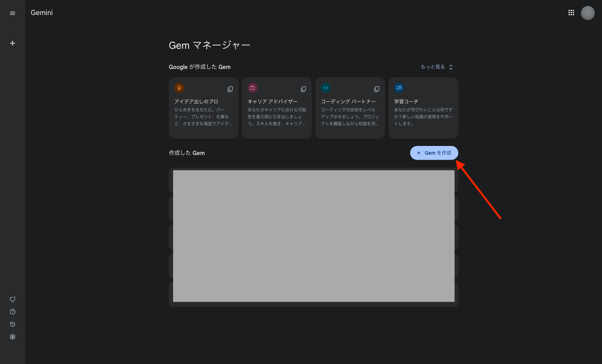Copy the コーディング パートナー Gem using its copy icon
The height and width of the screenshot is (364, 602).
click(x=376, y=89)
